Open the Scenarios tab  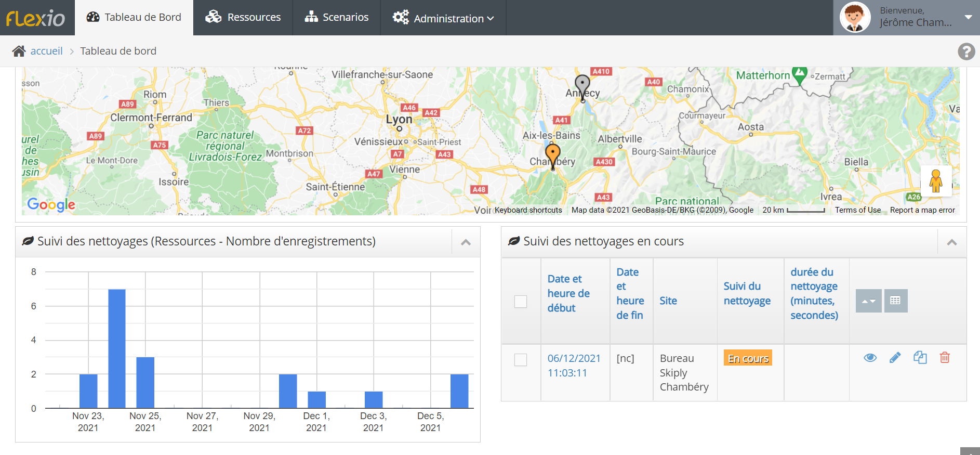[337, 17]
